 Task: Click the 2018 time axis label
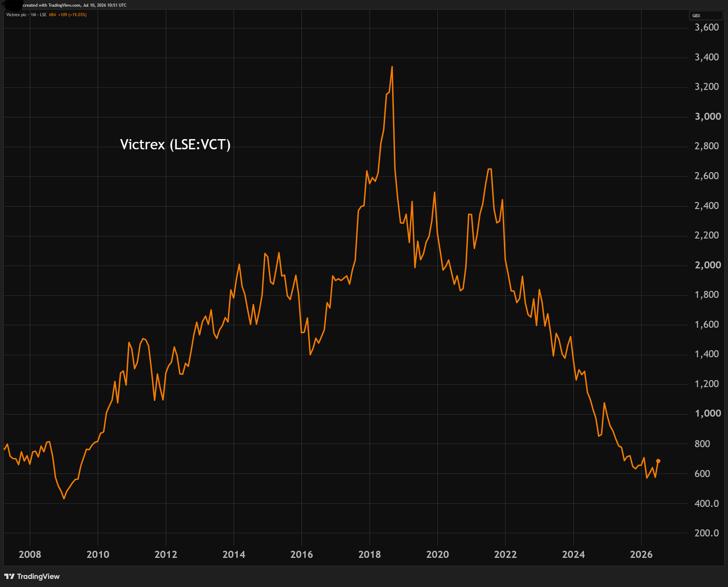pyautogui.click(x=369, y=554)
